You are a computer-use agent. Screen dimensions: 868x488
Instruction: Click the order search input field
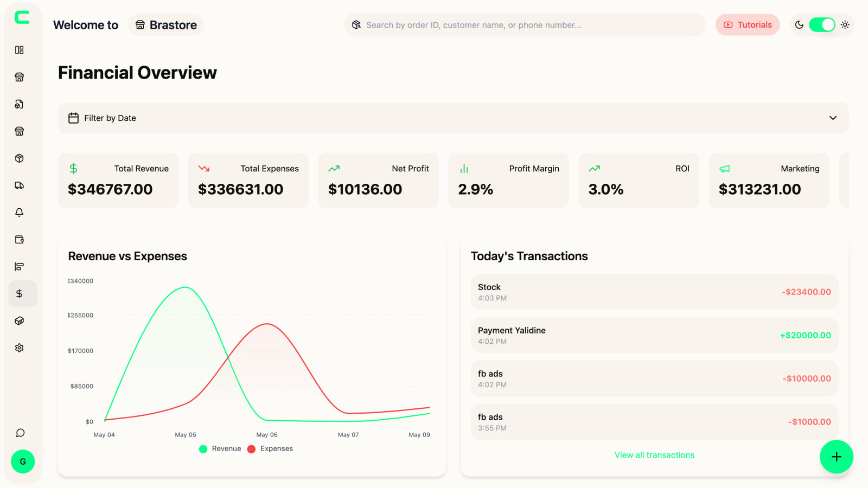pyautogui.click(x=524, y=25)
